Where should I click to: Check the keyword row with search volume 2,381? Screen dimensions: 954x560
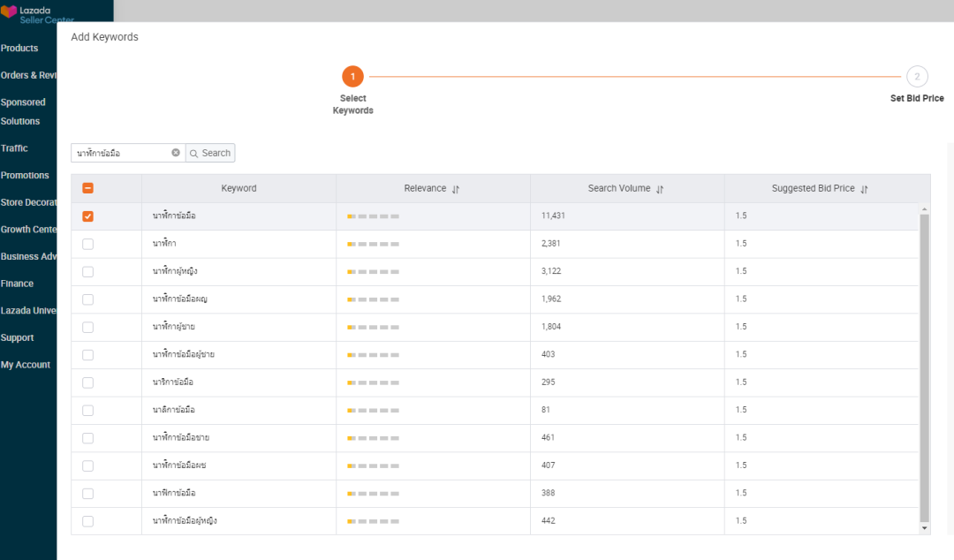[87, 244]
